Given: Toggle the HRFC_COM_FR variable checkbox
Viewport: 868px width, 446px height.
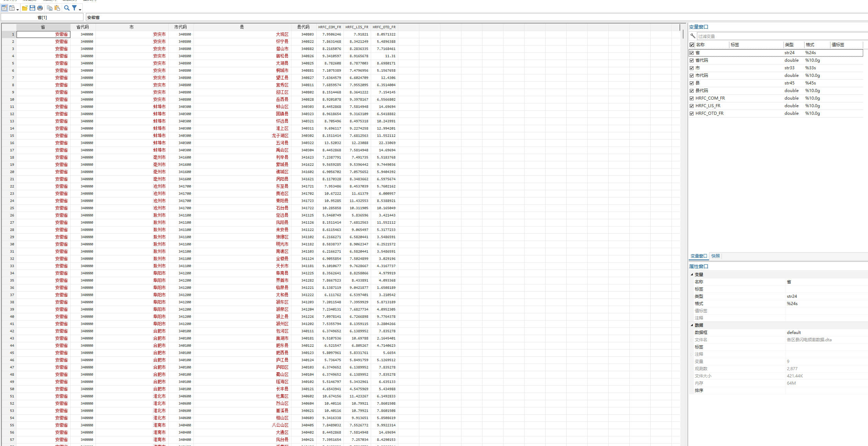Looking at the screenshot, I should (691, 98).
